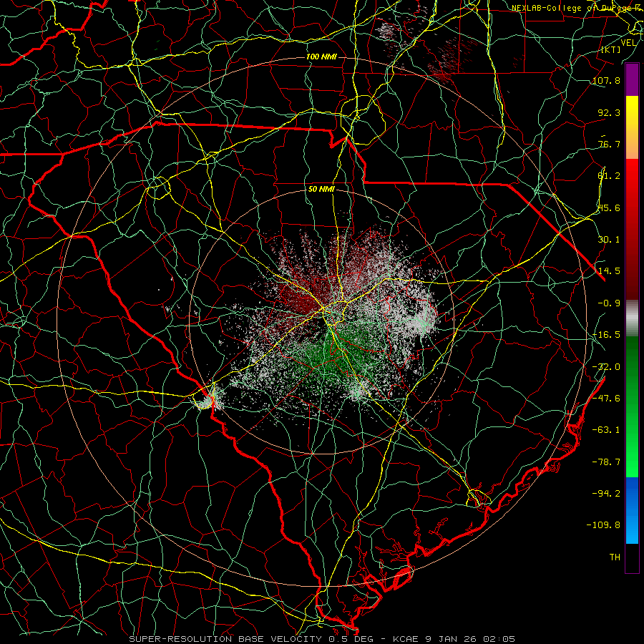Click the 92.3 legend value
Viewport: 644px width, 644px height.
point(609,112)
